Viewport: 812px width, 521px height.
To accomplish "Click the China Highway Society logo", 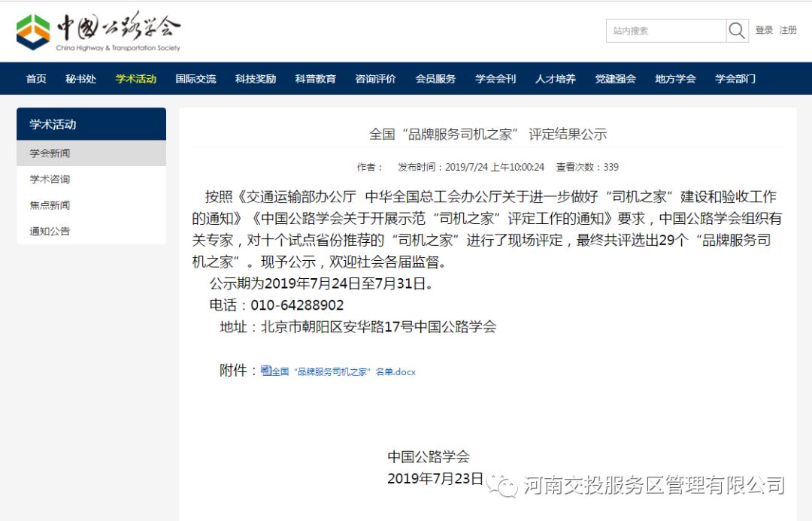I will pos(98,32).
